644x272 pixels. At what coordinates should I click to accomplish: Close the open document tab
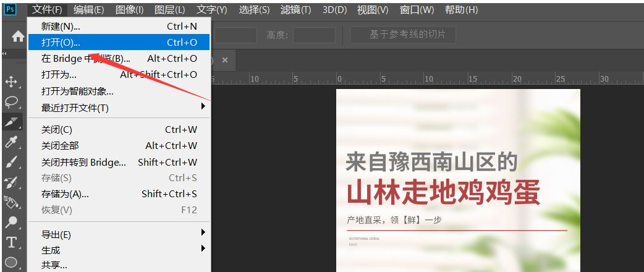(225, 60)
